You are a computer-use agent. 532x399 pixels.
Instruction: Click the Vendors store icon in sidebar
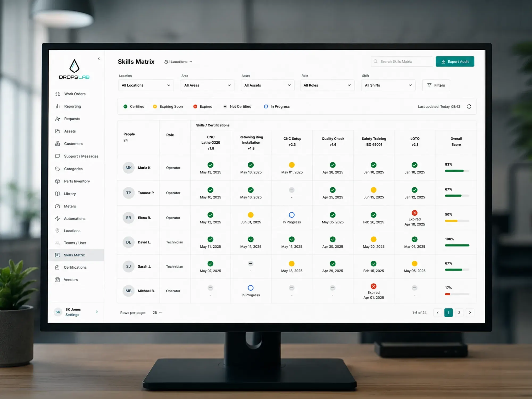tap(57, 280)
